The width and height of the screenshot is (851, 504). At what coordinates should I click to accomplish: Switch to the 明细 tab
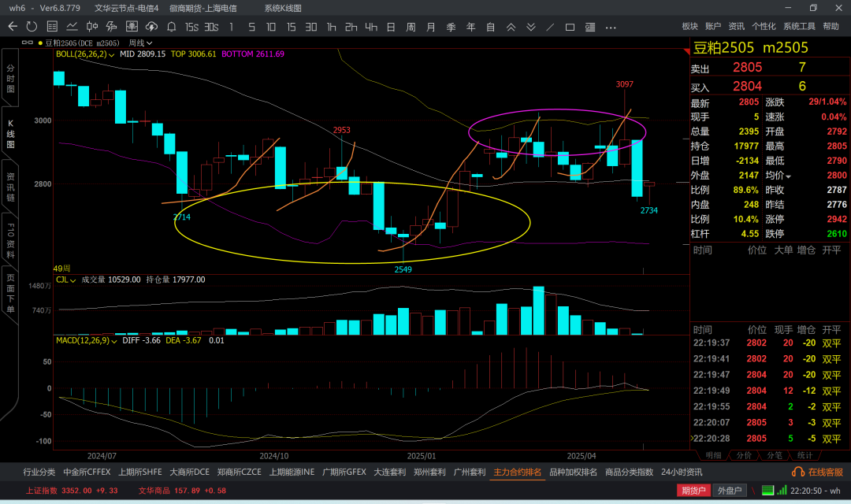tap(713, 456)
